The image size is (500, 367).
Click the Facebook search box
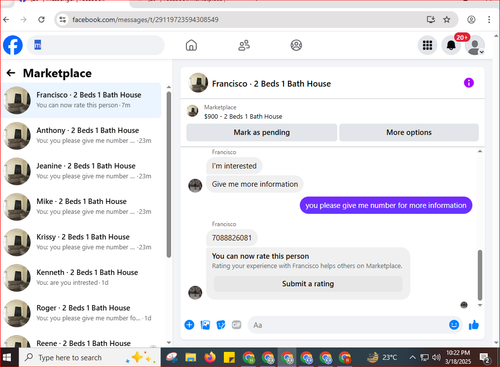(96, 45)
